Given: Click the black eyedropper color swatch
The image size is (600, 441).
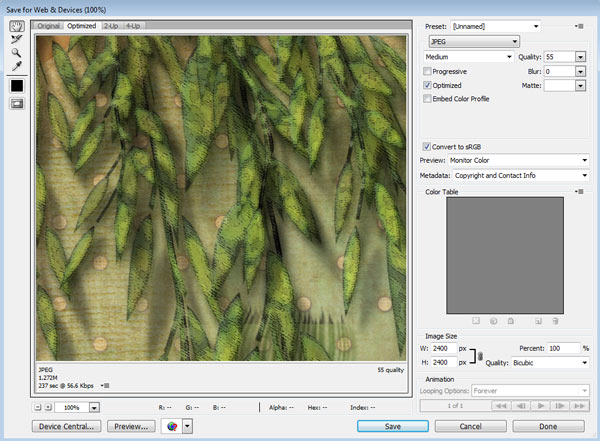Looking at the screenshot, I should point(16,87).
